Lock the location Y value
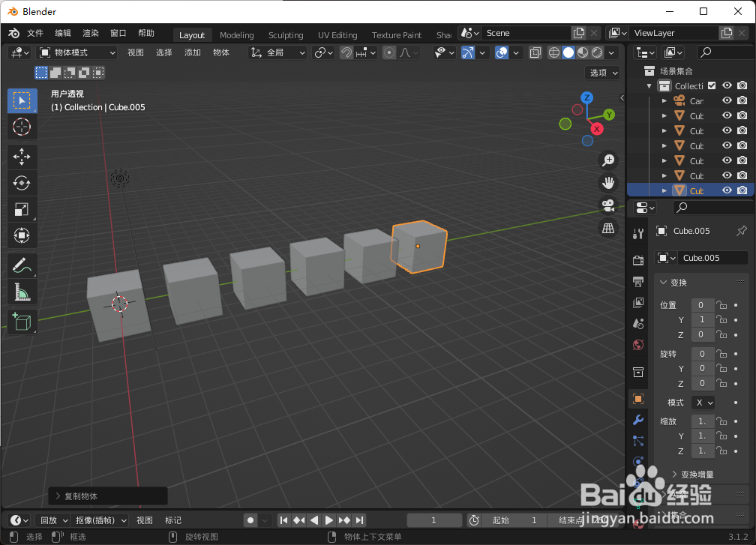The image size is (756, 545). (721, 319)
